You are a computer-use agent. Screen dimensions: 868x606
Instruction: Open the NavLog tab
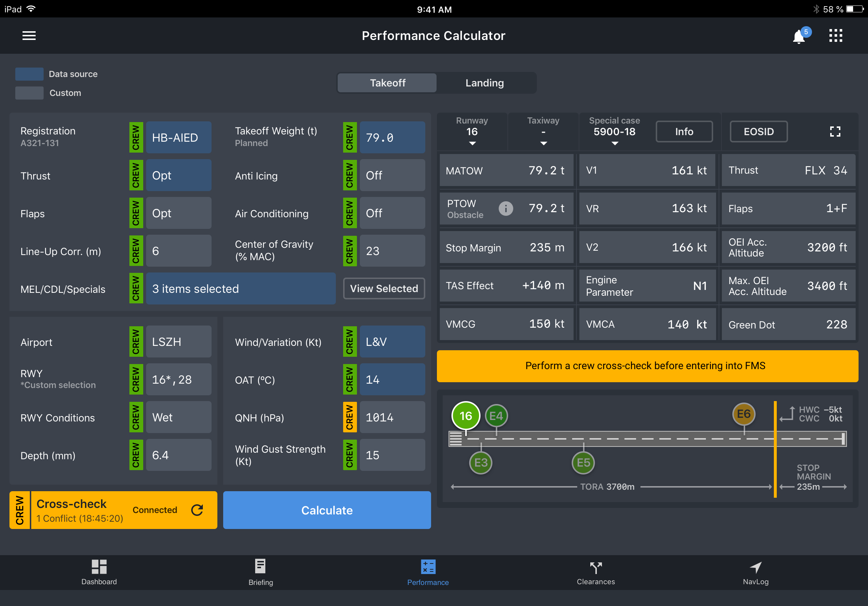755,572
